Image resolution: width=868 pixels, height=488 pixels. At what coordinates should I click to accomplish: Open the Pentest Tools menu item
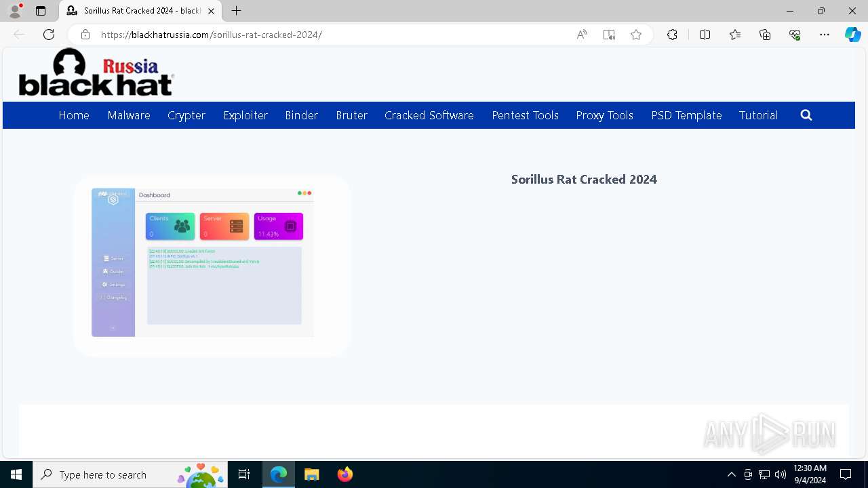pyautogui.click(x=526, y=115)
